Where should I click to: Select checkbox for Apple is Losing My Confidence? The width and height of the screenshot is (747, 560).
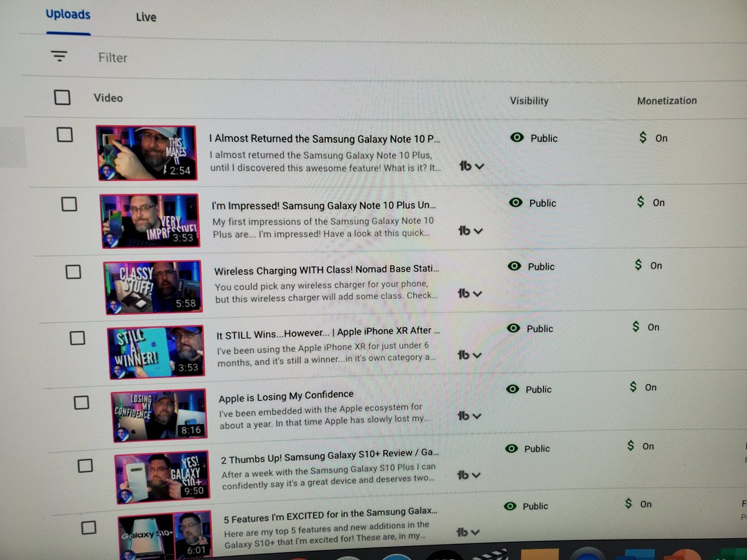coord(82,403)
